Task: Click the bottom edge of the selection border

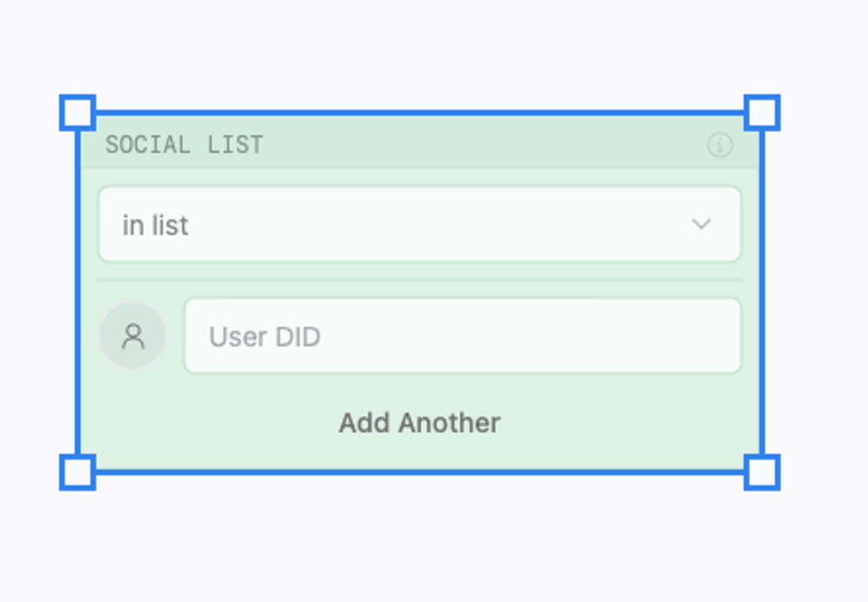Action: click(x=419, y=473)
